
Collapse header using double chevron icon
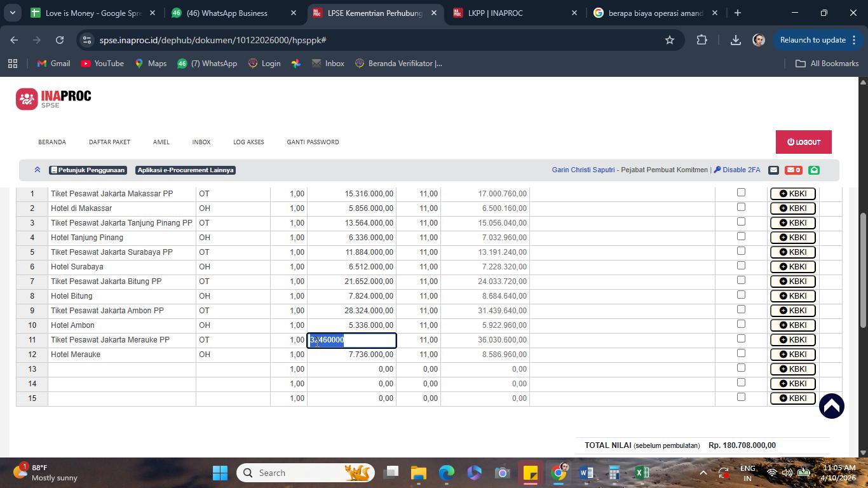click(37, 170)
